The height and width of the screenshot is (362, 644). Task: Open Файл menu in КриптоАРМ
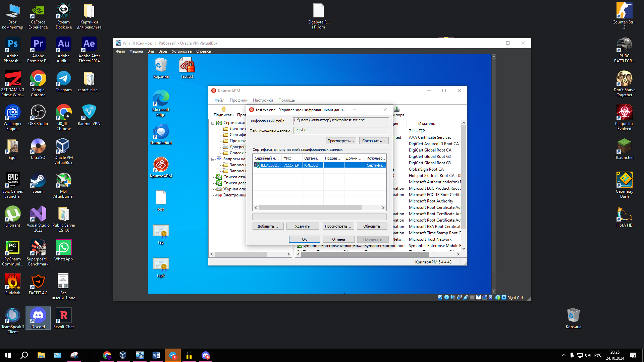tap(219, 100)
